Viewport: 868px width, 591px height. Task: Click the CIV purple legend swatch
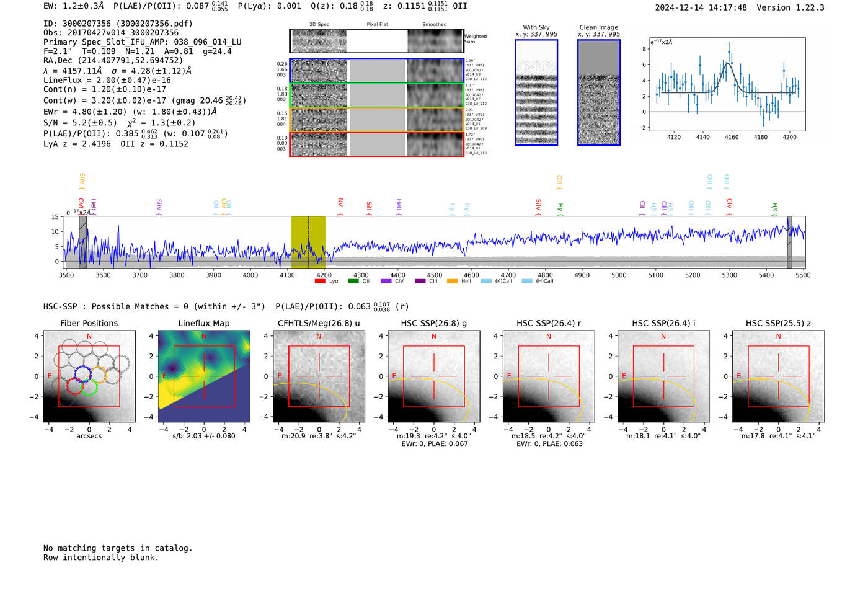click(386, 282)
